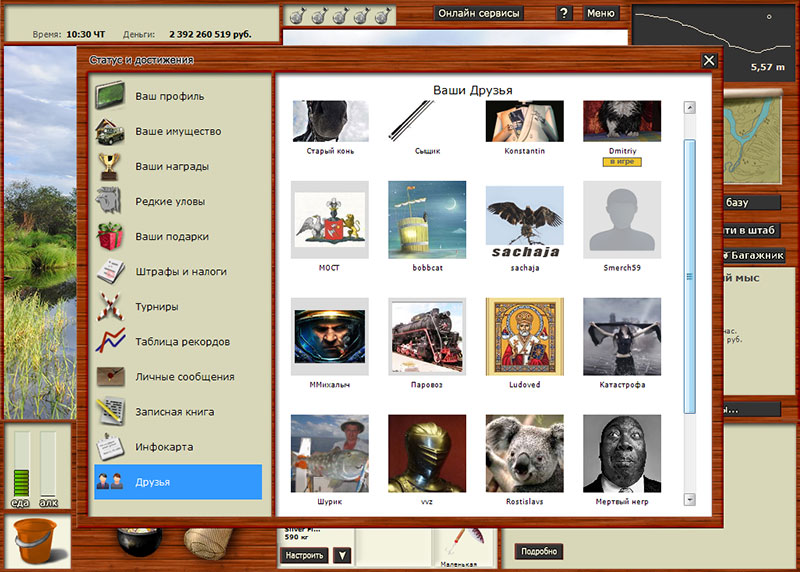Image resolution: width=800 pixels, height=572 pixels.
Task: Open friend Ludoved icon avatar
Action: (524, 336)
